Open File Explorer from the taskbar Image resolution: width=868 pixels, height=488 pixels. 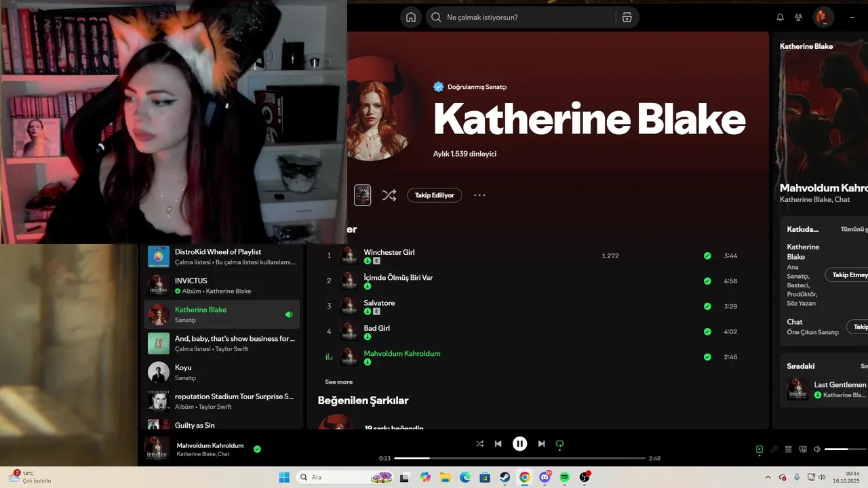click(446, 477)
